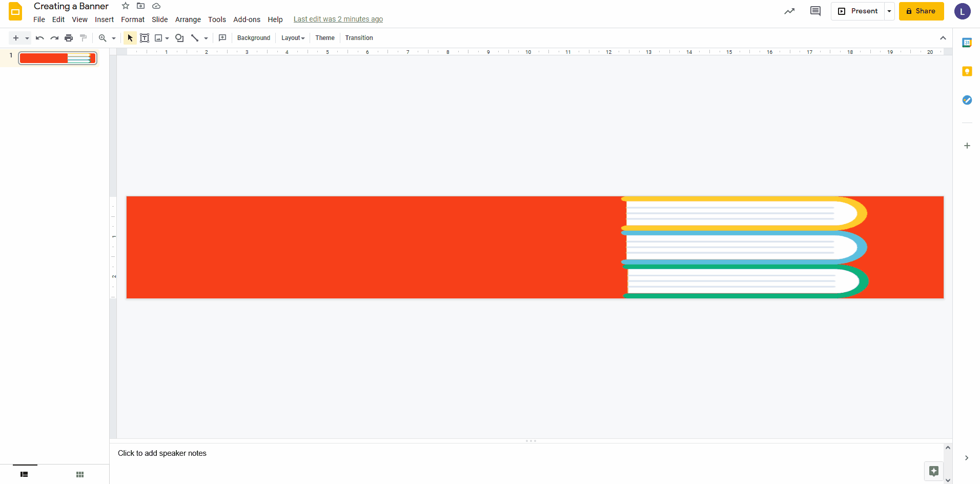Open the Format menu
This screenshot has height=484, width=980.
click(x=132, y=19)
